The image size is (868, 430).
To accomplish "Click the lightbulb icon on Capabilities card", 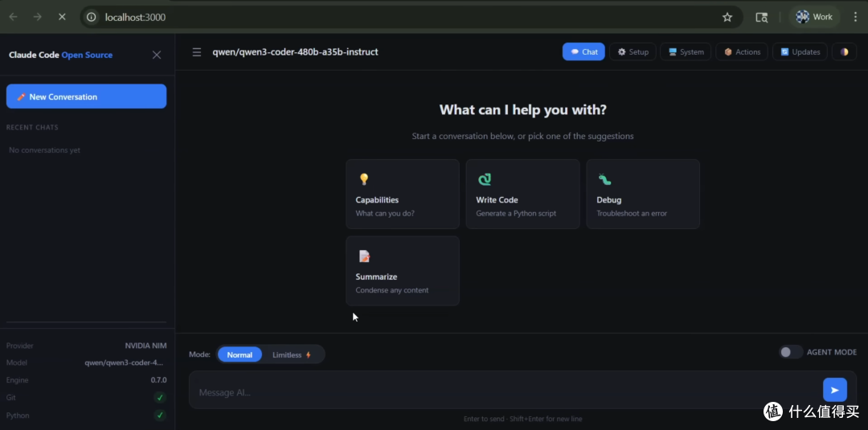I will (364, 178).
